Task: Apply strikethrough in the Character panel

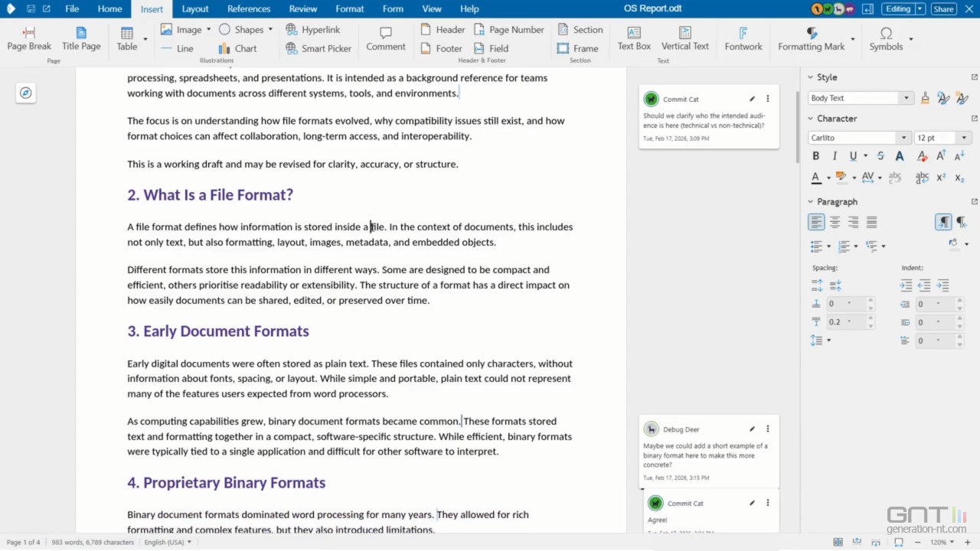Action: click(880, 156)
